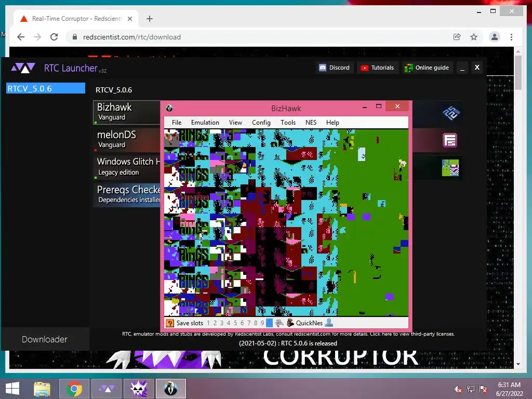Open the Discord link in RTC Launcher
The width and height of the screenshot is (532, 399).
pyautogui.click(x=335, y=68)
